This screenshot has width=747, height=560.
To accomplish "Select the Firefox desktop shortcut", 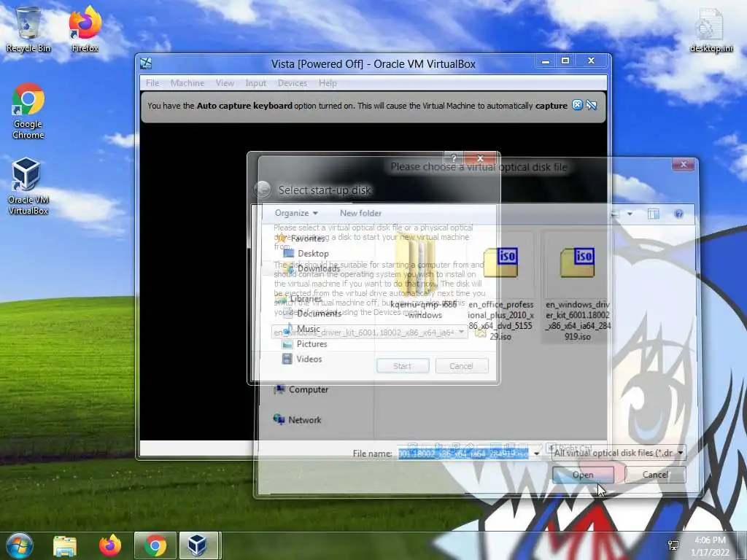I will (85, 29).
